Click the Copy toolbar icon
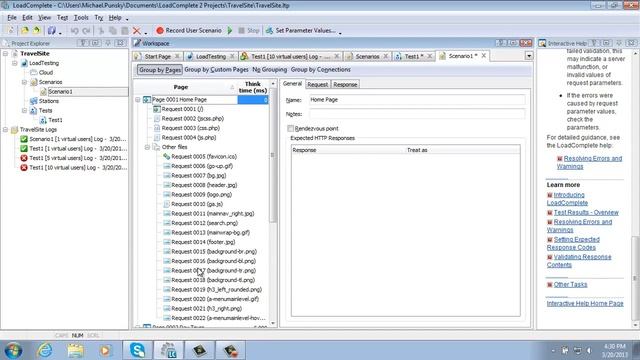The height and width of the screenshot is (360, 640). click(x=113, y=31)
